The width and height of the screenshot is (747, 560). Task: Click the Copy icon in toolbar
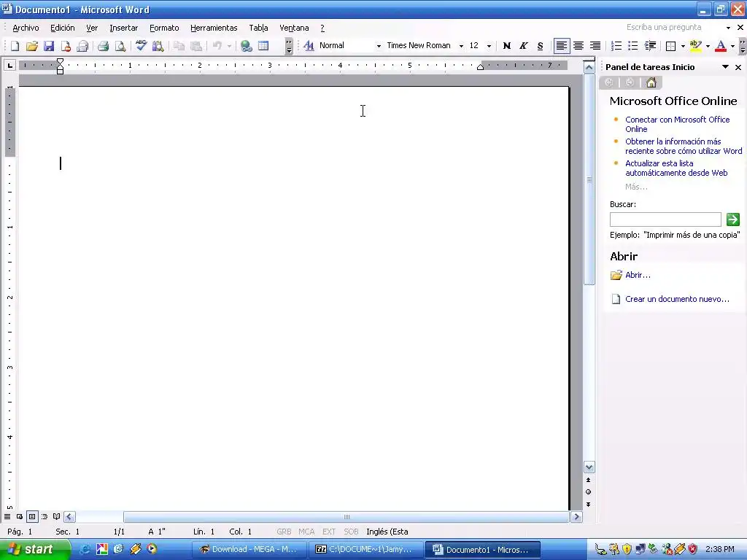[x=179, y=46]
